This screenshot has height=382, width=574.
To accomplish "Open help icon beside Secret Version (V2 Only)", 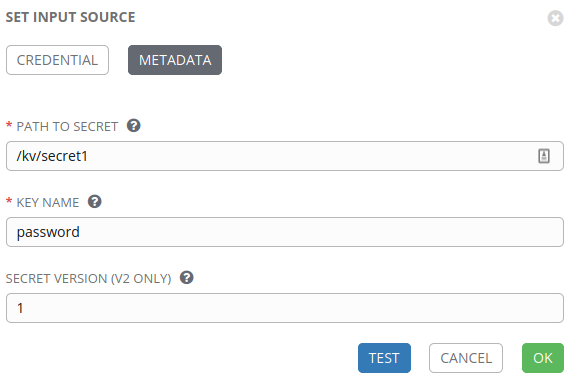I will pos(187,278).
